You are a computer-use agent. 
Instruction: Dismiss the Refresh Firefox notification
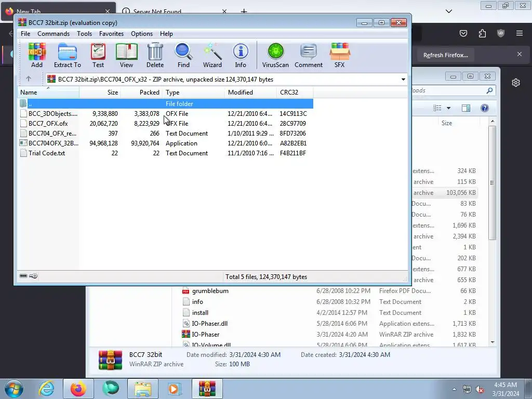(520, 54)
